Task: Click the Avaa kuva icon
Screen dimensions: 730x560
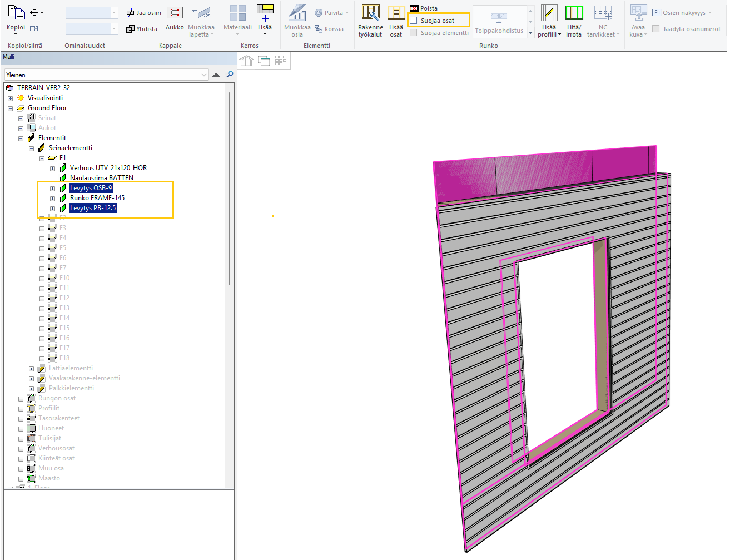Action: tap(638, 13)
